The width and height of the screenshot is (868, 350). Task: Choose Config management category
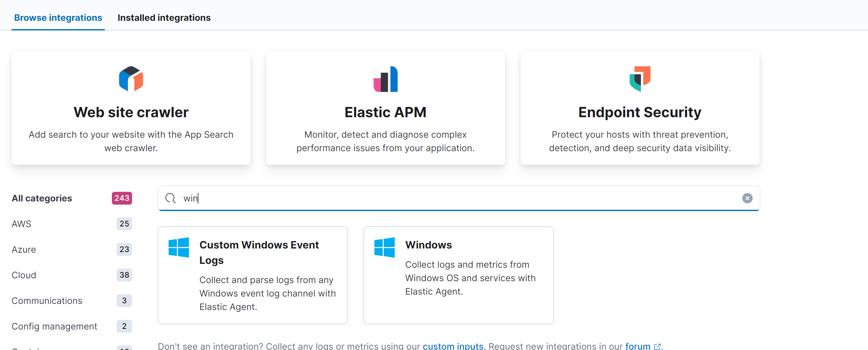54,326
